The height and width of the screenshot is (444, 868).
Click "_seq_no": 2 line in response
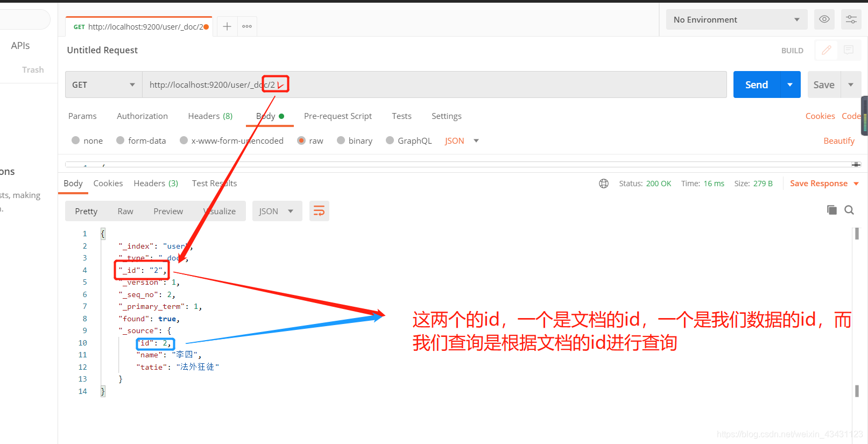click(x=147, y=294)
